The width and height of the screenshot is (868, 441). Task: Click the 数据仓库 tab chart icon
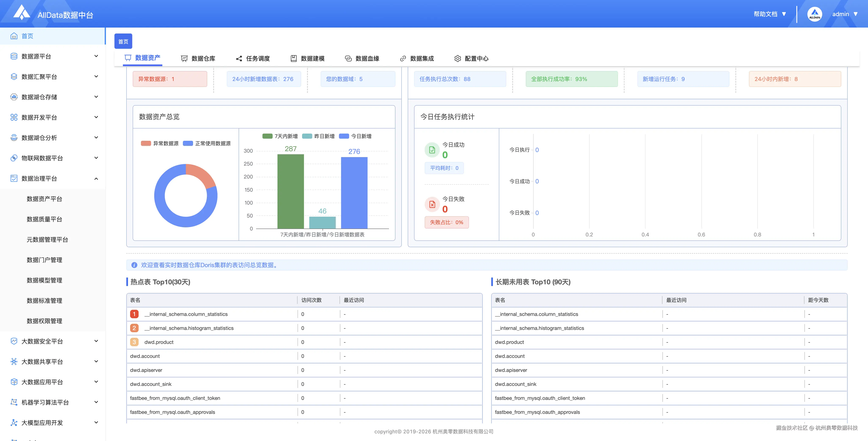(184, 59)
